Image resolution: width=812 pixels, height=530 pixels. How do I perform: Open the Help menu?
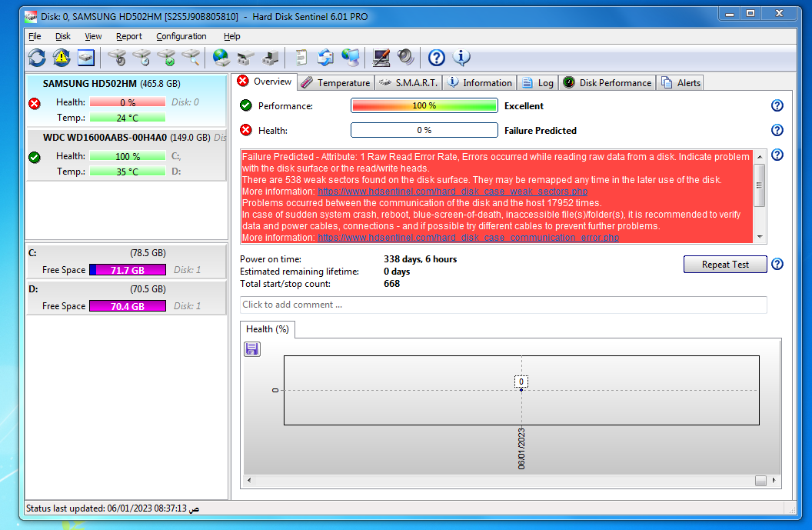tap(232, 36)
